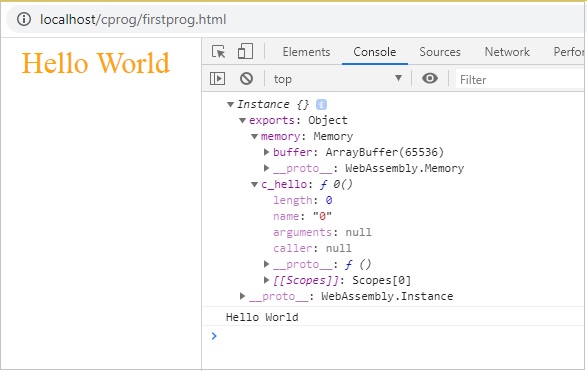Expand __proto__: WebAssembly.Instance node
This screenshot has width=587, height=371.
[x=242, y=296]
